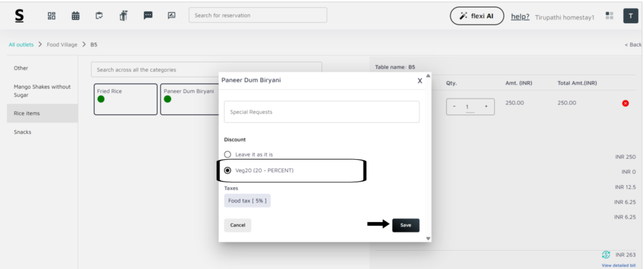This screenshot has width=644, height=269.
Task: Decrease quantity with the minus button
Action: point(455,107)
